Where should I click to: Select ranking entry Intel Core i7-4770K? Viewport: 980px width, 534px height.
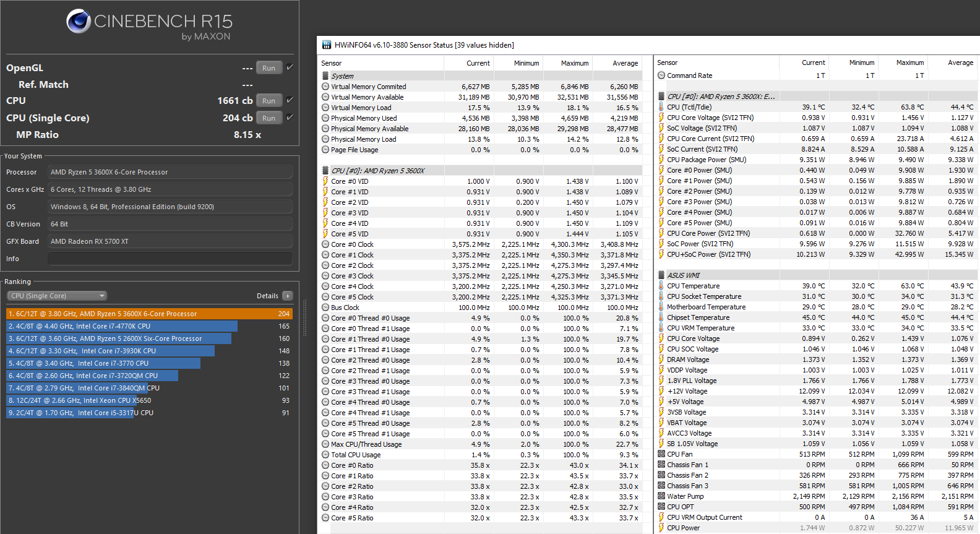coord(149,326)
